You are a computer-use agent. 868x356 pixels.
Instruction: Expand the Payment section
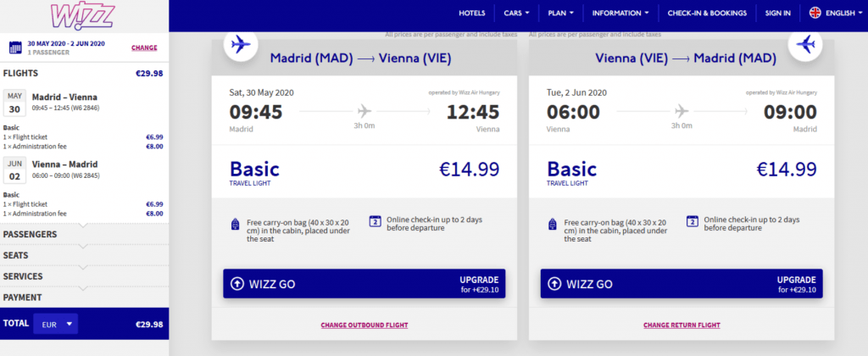[x=83, y=298]
